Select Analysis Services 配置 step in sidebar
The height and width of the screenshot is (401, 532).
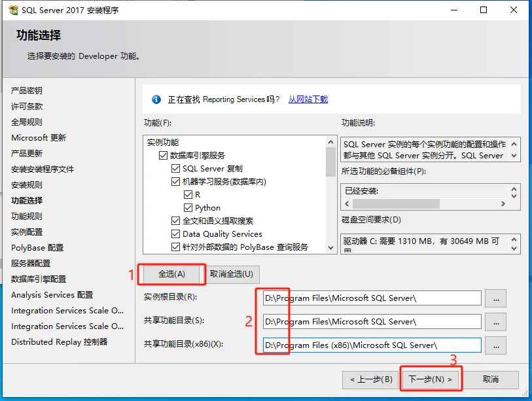(52, 295)
